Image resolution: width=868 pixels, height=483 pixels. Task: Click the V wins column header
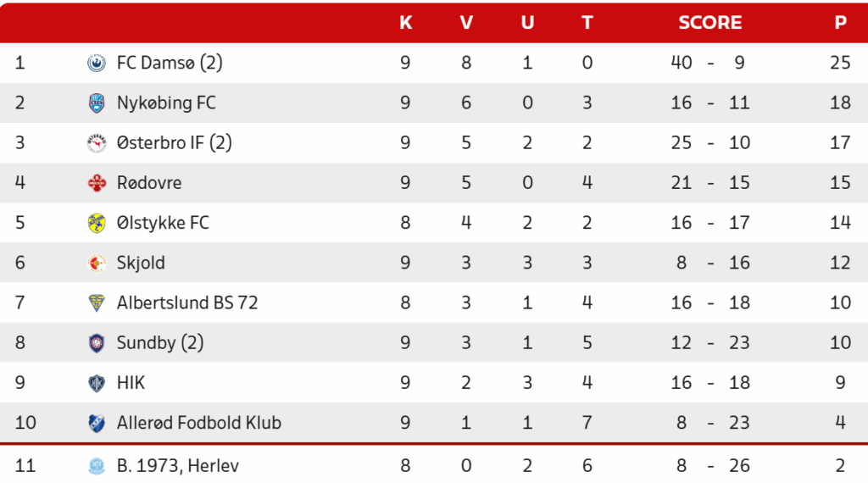pos(466,23)
